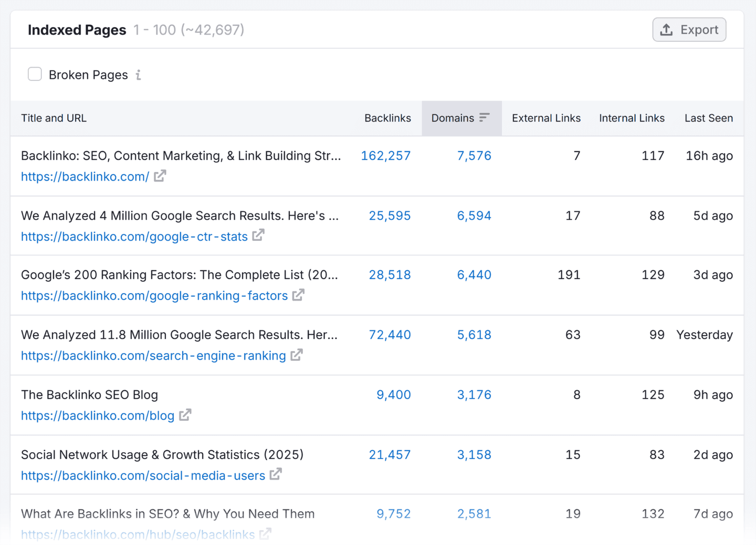Click the info icon beside Broken Pages
The width and height of the screenshot is (756, 545).
(x=138, y=75)
